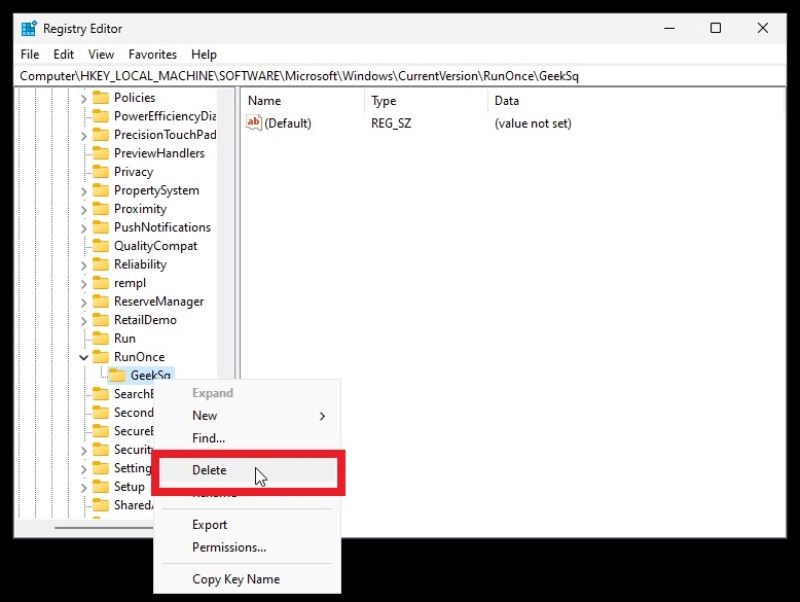Screen dimensions: 800x602
Task: Select the GeekSq folder icon
Action: coord(117,375)
